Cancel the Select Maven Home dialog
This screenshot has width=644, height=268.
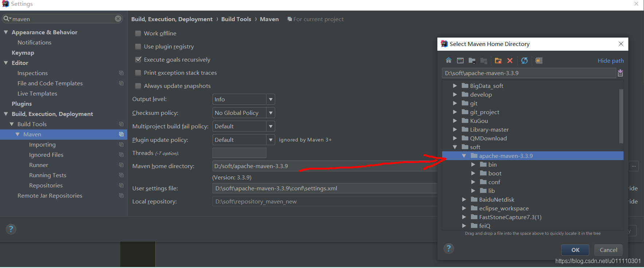pyautogui.click(x=608, y=250)
